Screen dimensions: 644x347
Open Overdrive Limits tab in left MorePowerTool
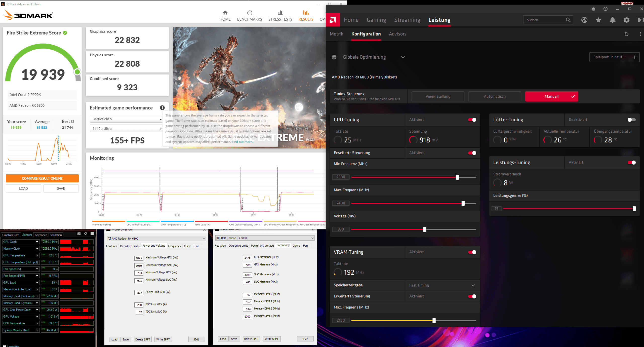tap(130, 246)
